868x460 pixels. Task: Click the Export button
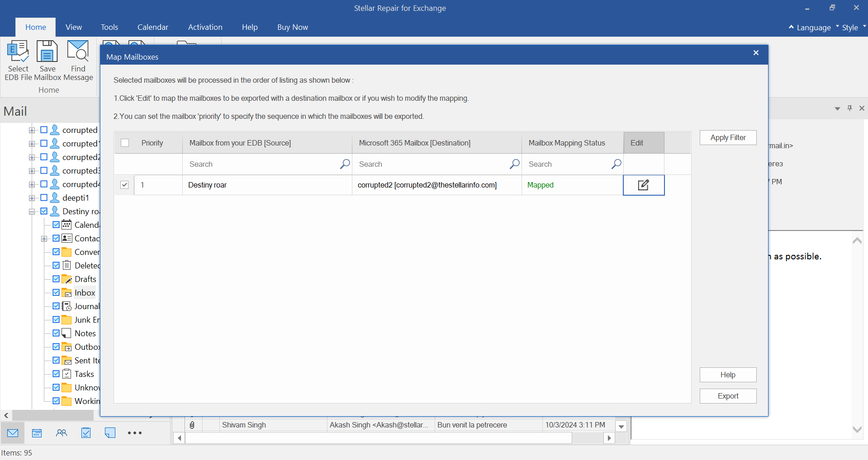coord(728,396)
